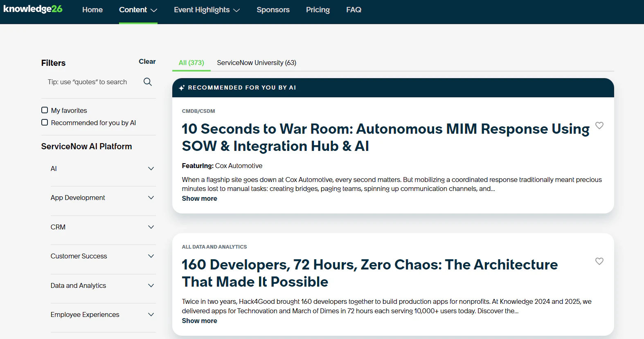The image size is (644, 339).
Task: Expand the App Development filter
Action: click(102, 198)
